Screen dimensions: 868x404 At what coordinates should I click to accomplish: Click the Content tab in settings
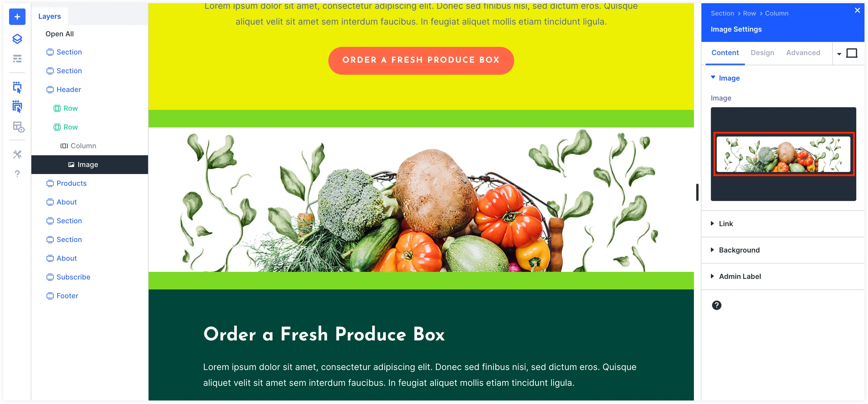(x=725, y=53)
